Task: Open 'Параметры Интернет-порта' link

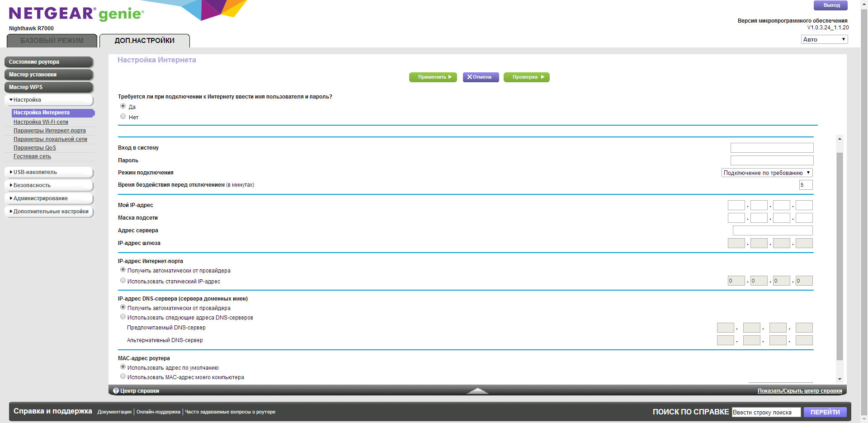Action: [50, 131]
